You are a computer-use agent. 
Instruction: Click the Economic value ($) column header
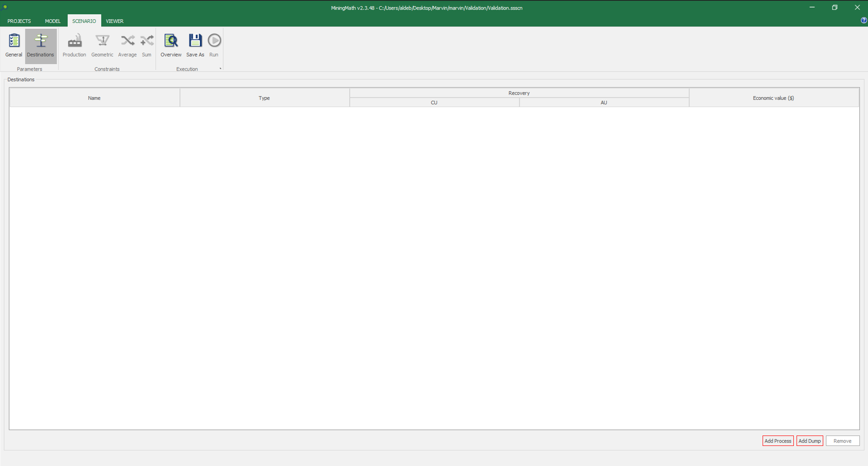[x=773, y=98]
